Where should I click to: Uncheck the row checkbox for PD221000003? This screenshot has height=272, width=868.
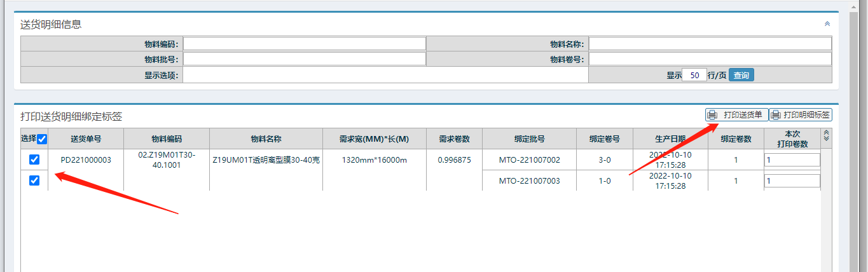(34, 160)
